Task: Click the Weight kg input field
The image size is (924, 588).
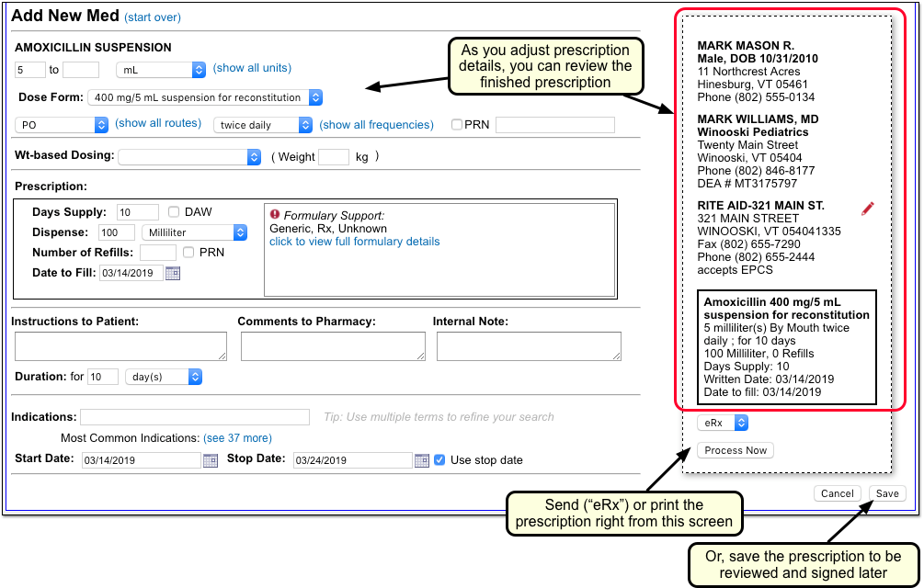Action: pyautogui.click(x=334, y=157)
